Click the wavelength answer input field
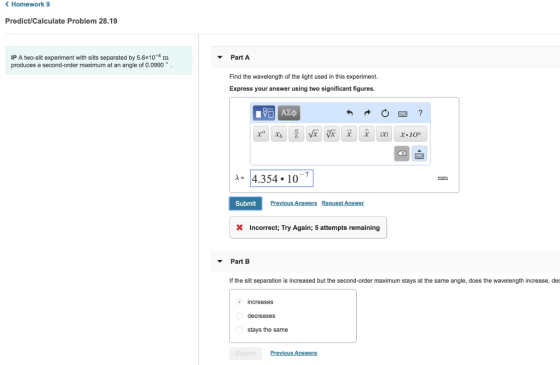560x365 pixels. (x=282, y=178)
